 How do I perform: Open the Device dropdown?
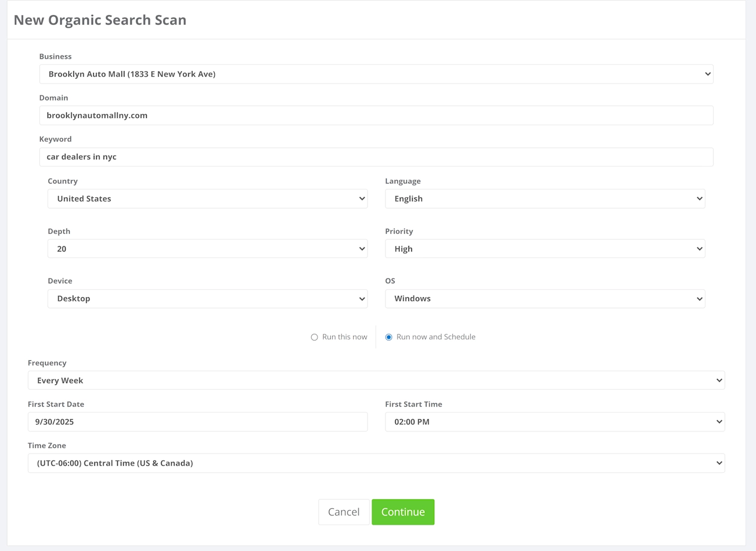click(x=207, y=298)
